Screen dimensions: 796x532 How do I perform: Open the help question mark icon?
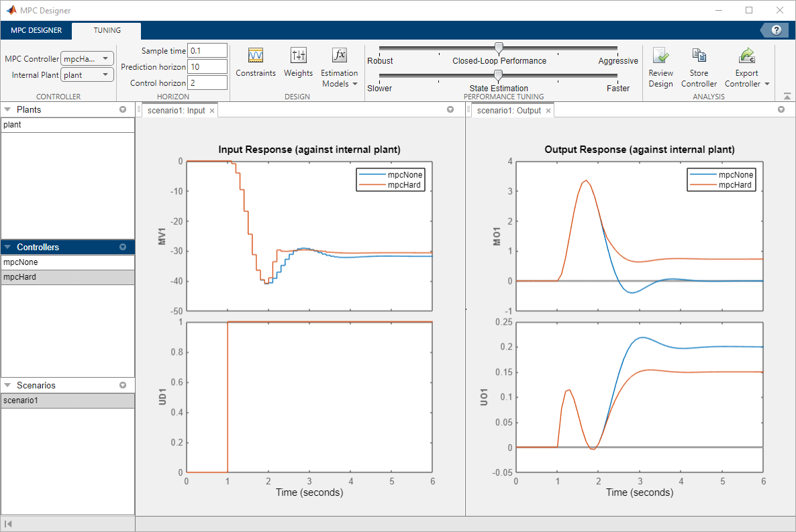click(x=777, y=30)
